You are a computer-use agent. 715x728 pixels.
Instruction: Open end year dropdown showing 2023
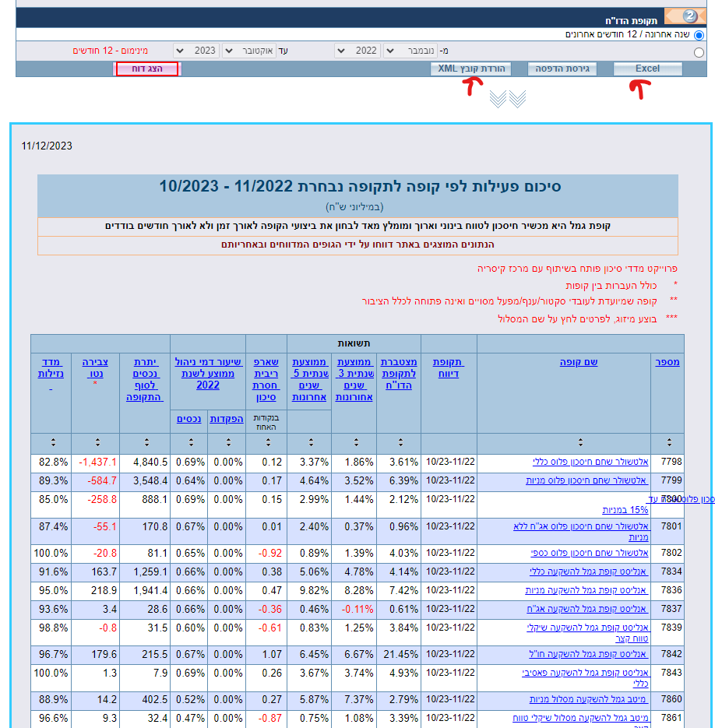[x=196, y=51]
